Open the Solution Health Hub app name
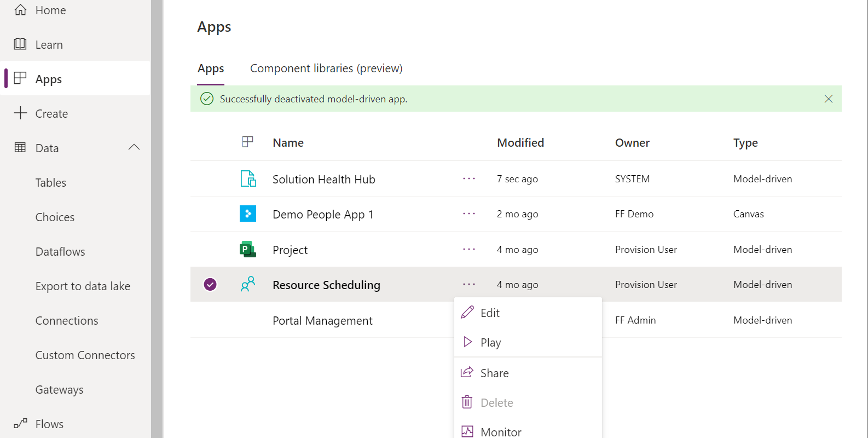This screenshot has width=868, height=438. point(324,179)
